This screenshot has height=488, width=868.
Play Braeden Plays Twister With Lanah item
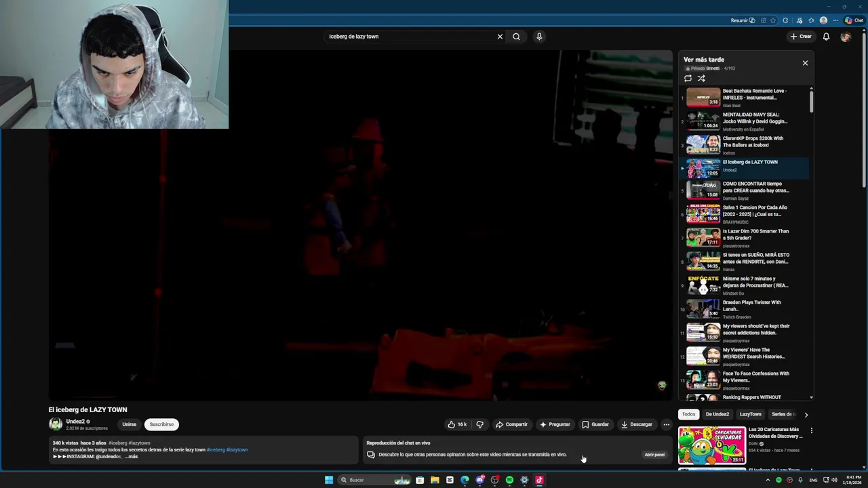click(745, 309)
